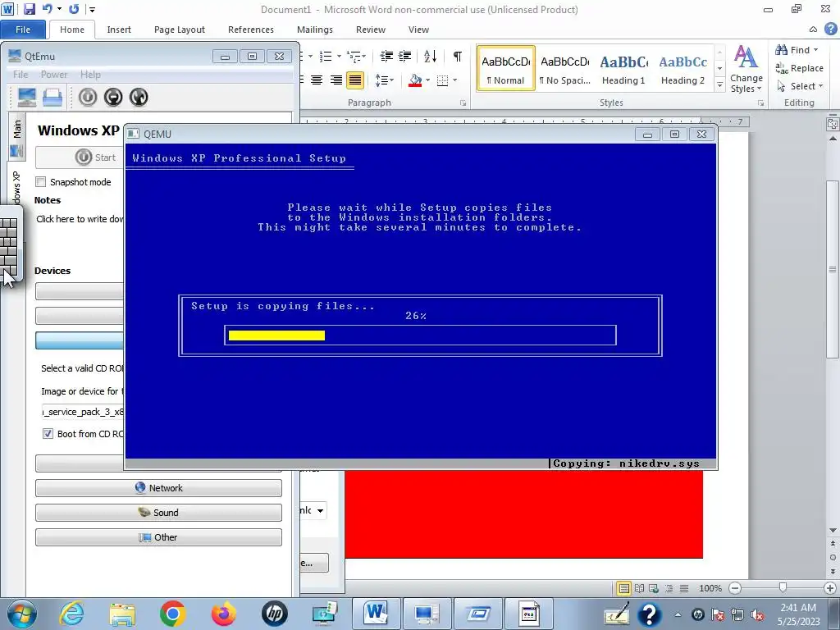Open the Line Spacing dropdown
This screenshot has width=840, height=630.
[384, 80]
